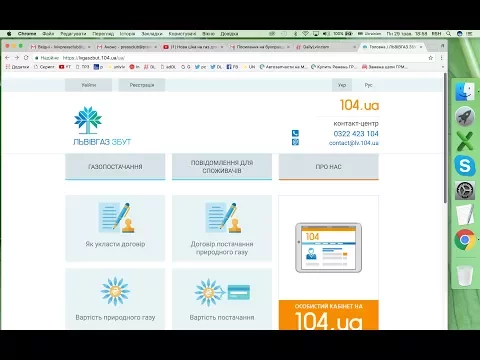The height and width of the screenshot is (360, 480).
Task: Click the browser forward arrow
Action: click(x=17, y=58)
